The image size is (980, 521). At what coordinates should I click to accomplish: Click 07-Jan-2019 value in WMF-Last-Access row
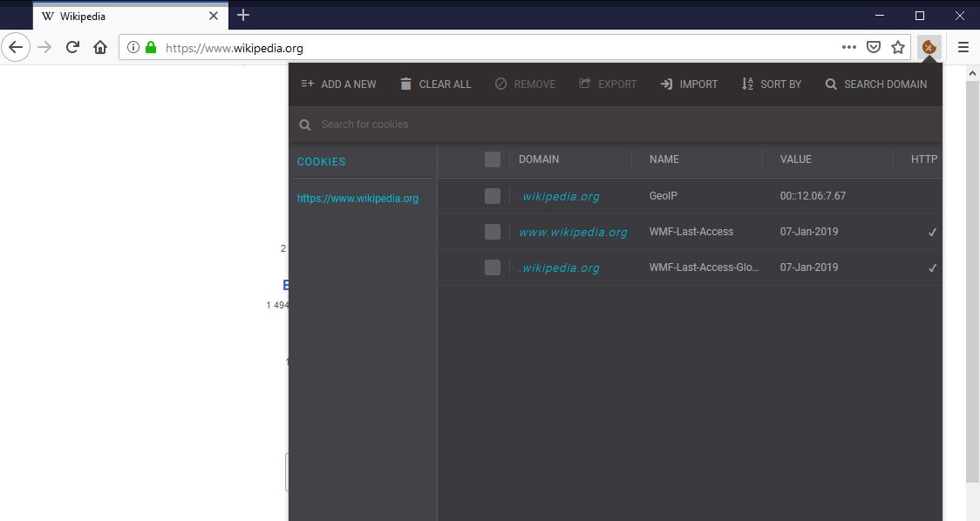tap(809, 231)
